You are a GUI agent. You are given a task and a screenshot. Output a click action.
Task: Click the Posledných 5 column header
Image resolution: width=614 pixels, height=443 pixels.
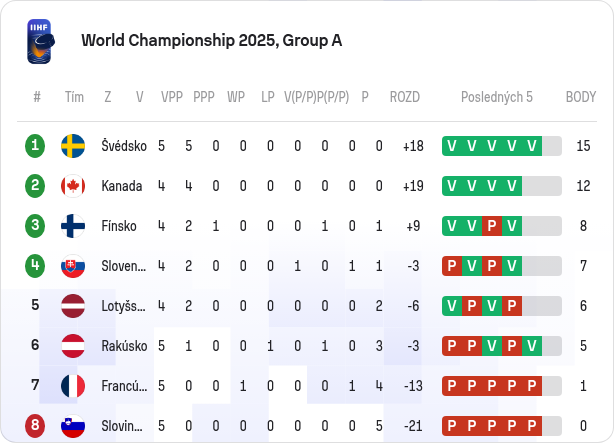497,97
